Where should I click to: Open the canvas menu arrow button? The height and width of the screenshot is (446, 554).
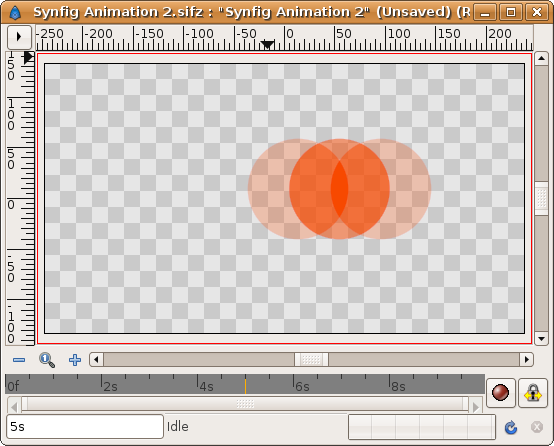pyautogui.click(x=19, y=36)
